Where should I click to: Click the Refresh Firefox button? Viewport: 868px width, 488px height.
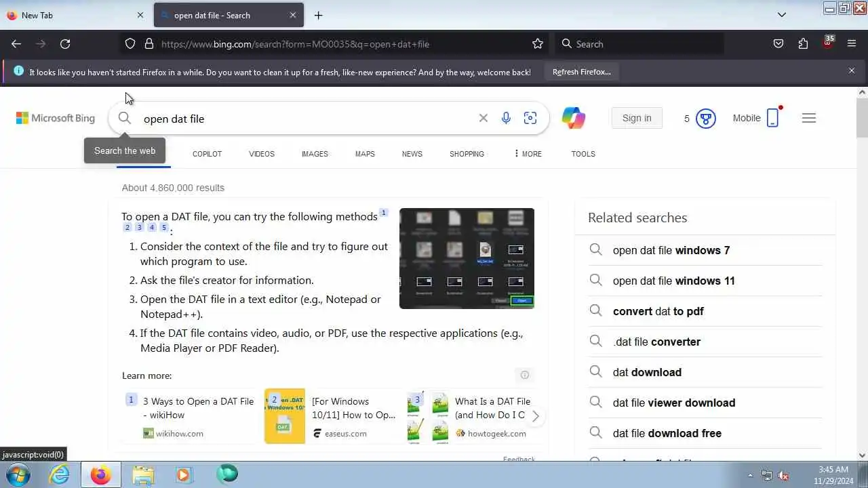point(581,71)
